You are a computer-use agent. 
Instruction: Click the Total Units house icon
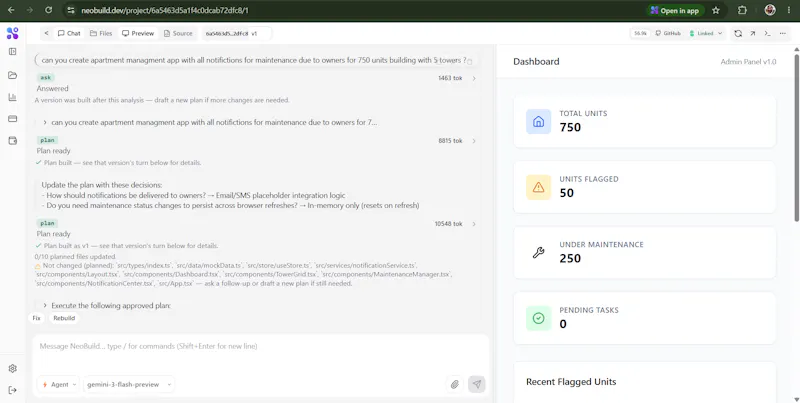point(538,121)
